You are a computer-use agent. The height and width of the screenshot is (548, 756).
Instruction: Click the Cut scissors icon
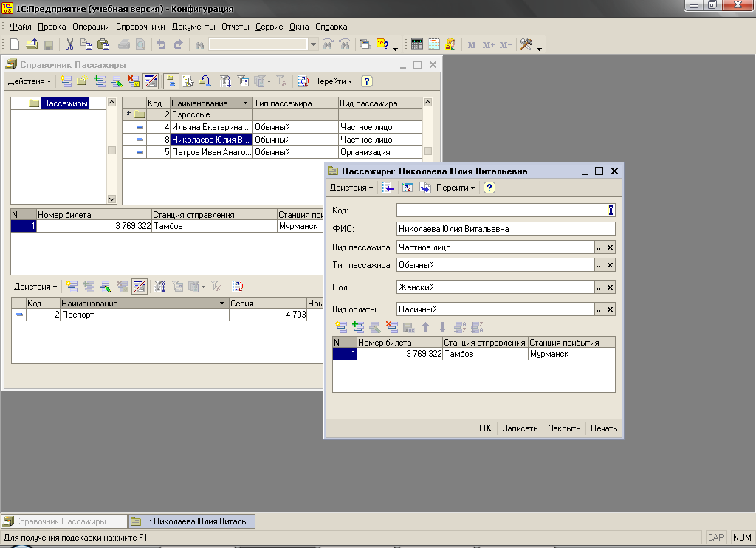[70, 45]
